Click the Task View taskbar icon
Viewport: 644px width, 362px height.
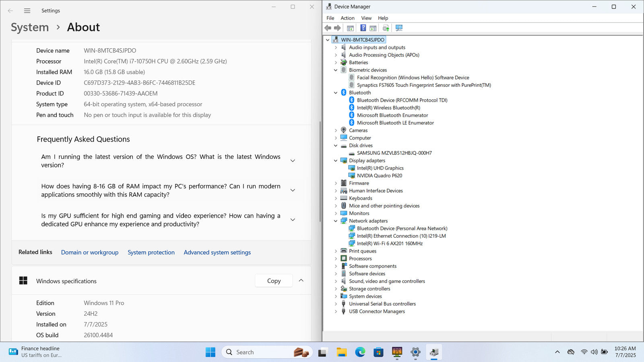pyautogui.click(x=322, y=352)
